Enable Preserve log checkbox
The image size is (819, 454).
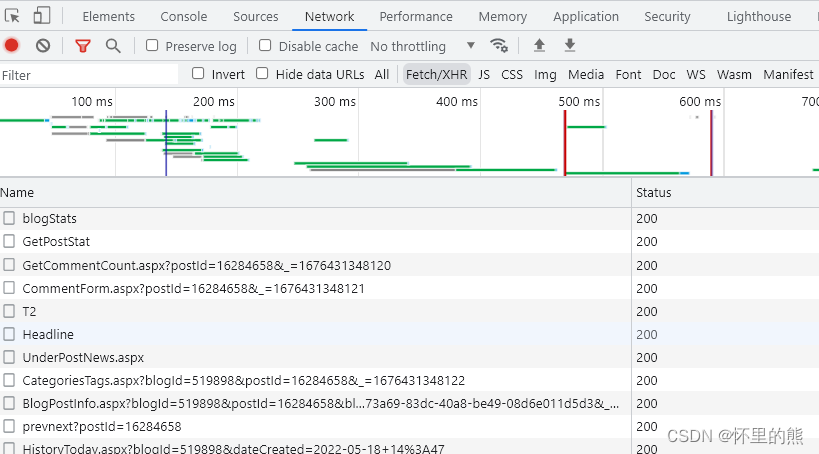pyautogui.click(x=152, y=45)
